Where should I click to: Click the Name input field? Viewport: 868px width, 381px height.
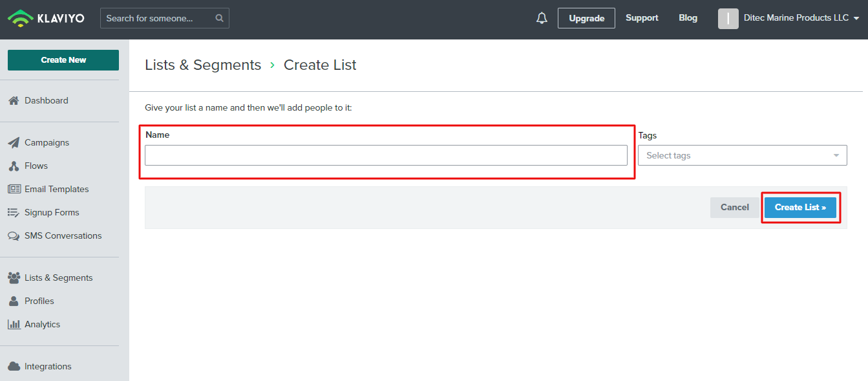[386, 155]
